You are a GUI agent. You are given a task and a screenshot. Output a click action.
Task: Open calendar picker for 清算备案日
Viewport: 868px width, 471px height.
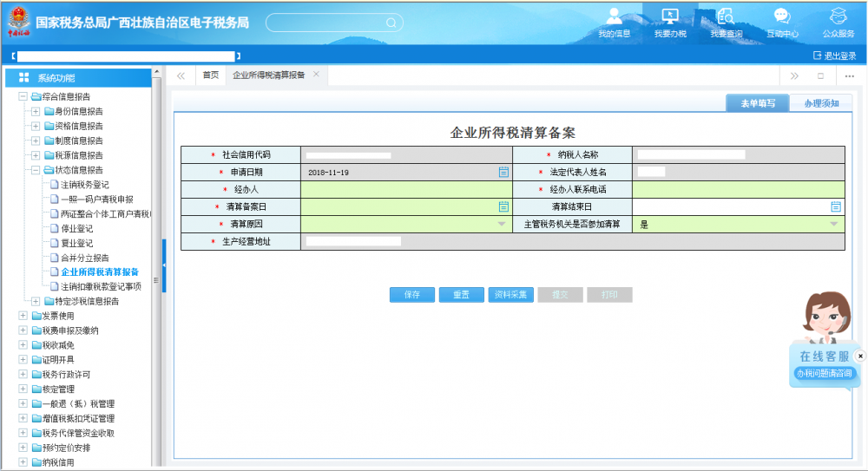click(503, 206)
